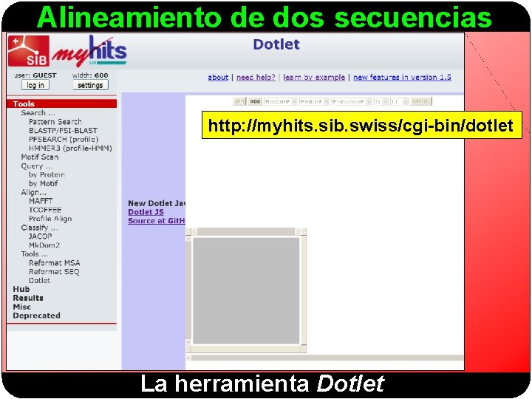Click the applet's top horizontal scrollbar track

[x=246, y=232]
